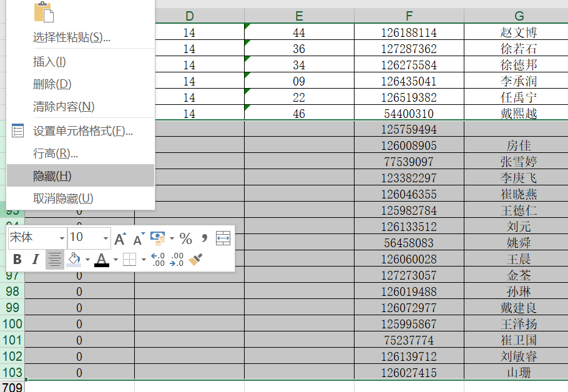This screenshot has width=568, height=392.
Task: Click the fill color bucket icon
Action: [x=74, y=260]
